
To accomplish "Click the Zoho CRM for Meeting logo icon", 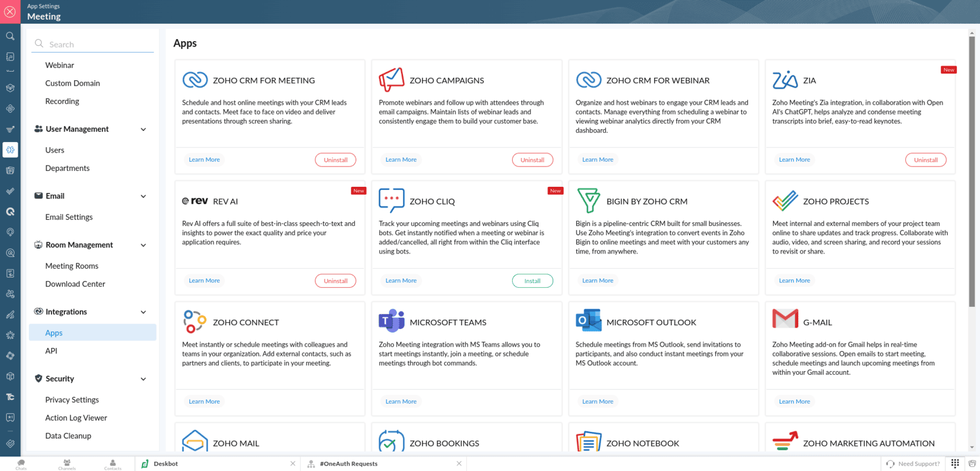I will pyautogui.click(x=195, y=80).
